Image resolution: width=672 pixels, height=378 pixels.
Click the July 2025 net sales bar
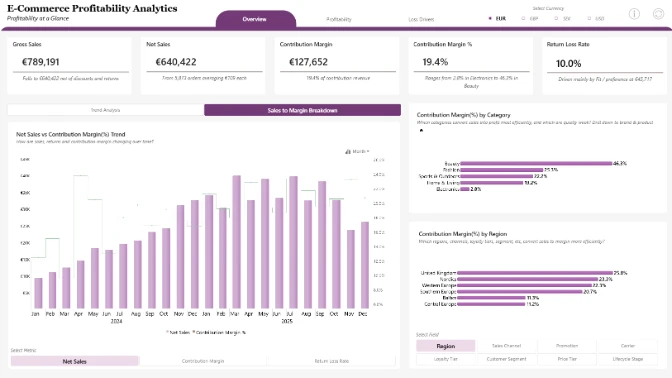click(293, 242)
